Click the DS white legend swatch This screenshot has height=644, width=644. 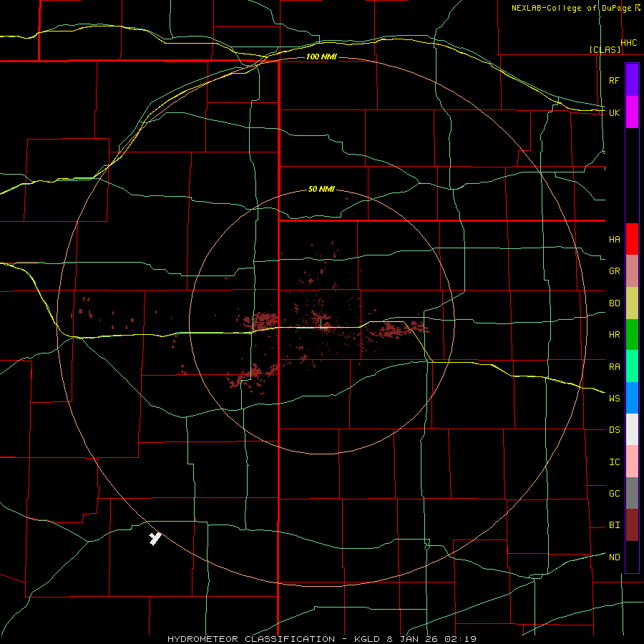pos(632,429)
